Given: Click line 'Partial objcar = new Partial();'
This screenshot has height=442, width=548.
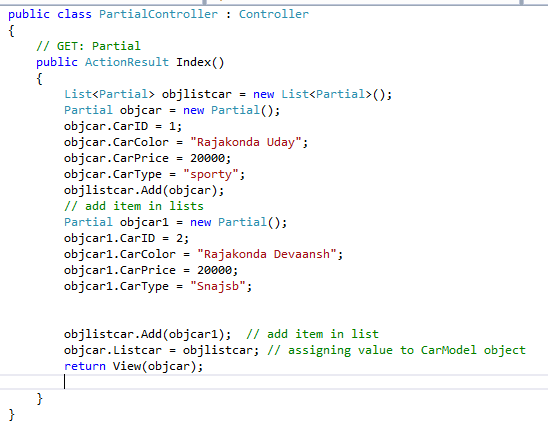Looking at the screenshot, I should click(x=172, y=110).
